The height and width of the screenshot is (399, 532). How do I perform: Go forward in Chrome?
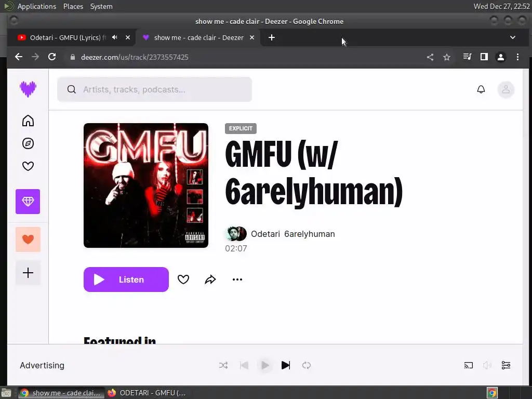(35, 57)
